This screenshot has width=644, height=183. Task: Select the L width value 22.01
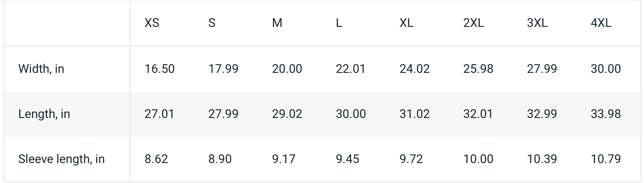coord(350,69)
